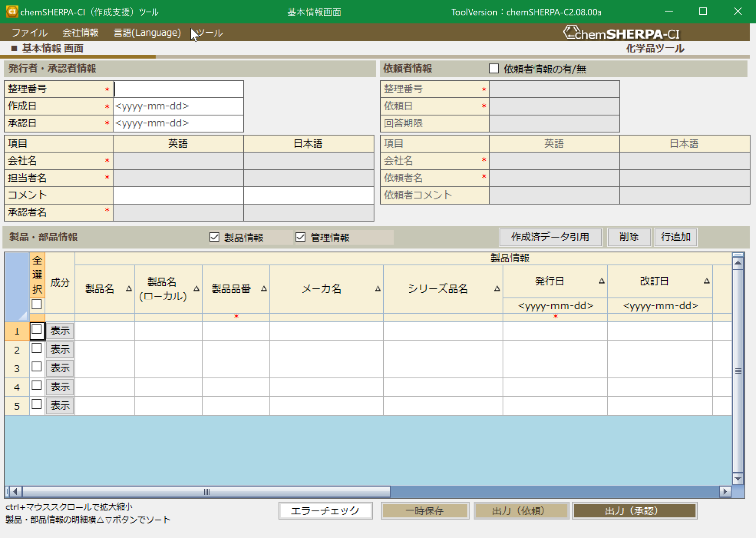756x538 pixels.
Task: Click into the 整理番号 input field
Action: pos(178,89)
